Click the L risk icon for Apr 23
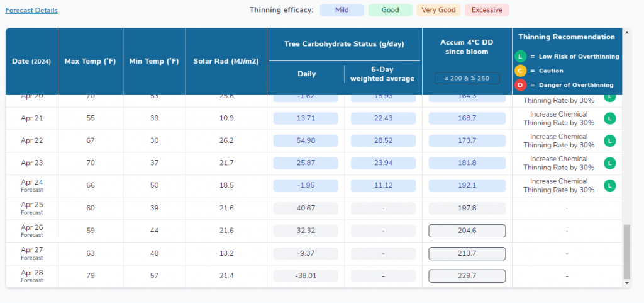 pyautogui.click(x=609, y=163)
